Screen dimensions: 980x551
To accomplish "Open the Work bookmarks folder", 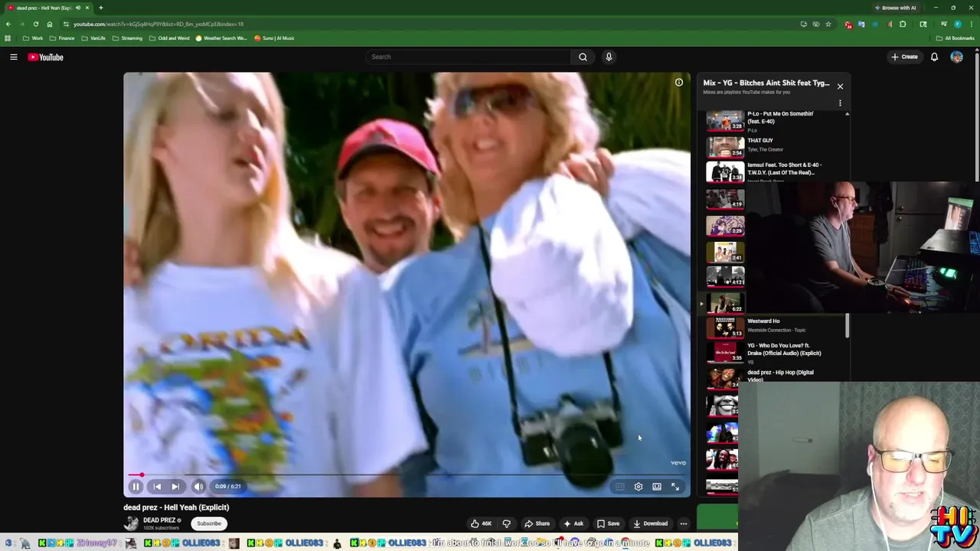I will point(33,38).
